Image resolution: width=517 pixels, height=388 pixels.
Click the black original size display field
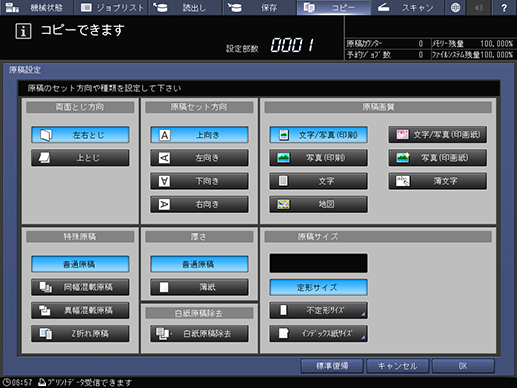318,263
